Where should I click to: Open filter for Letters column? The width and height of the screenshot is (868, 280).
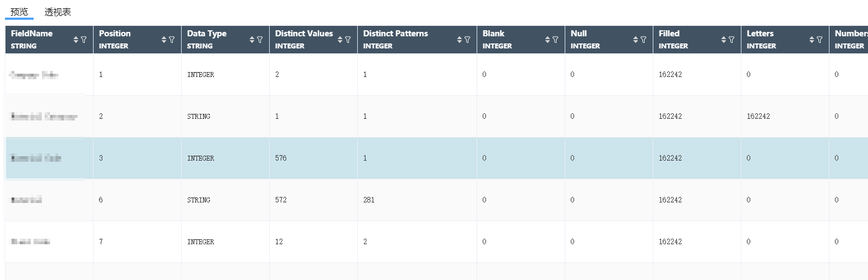(x=820, y=40)
